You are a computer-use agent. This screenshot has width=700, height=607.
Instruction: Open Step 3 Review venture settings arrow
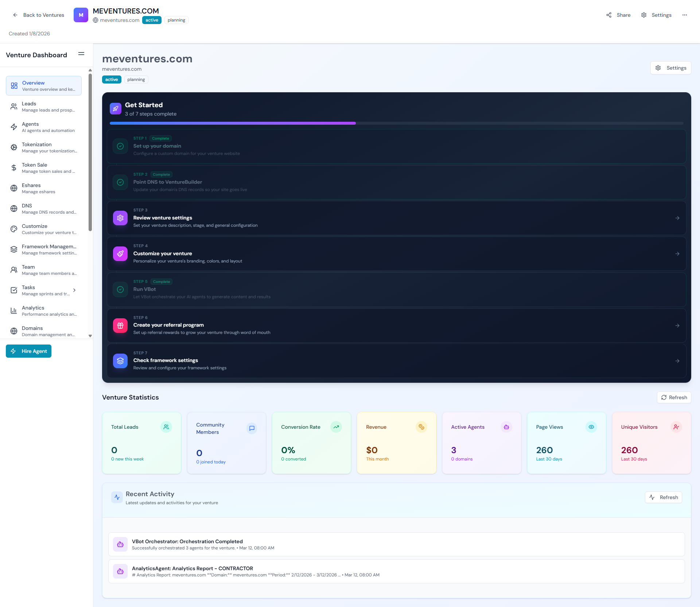[x=677, y=218]
